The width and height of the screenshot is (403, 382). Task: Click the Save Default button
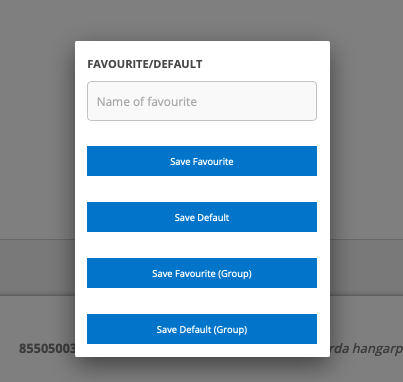coord(202,217)
